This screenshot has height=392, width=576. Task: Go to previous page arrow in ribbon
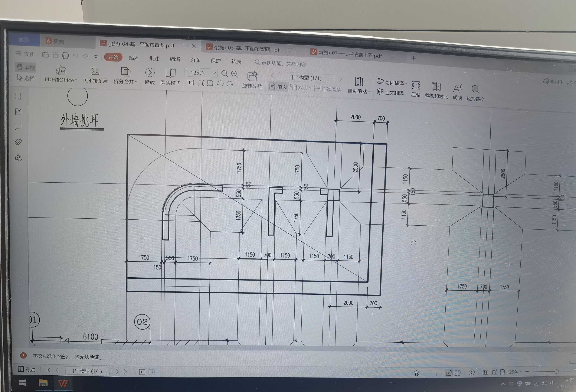coord(273,76)
